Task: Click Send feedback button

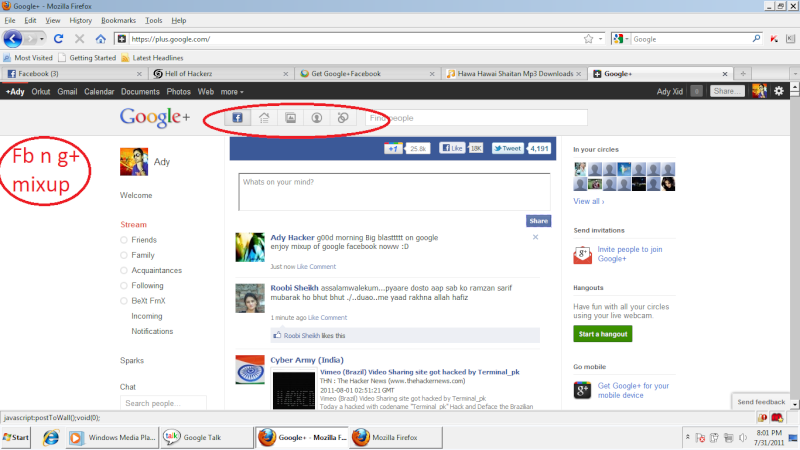Action: [x=761, y=402]
